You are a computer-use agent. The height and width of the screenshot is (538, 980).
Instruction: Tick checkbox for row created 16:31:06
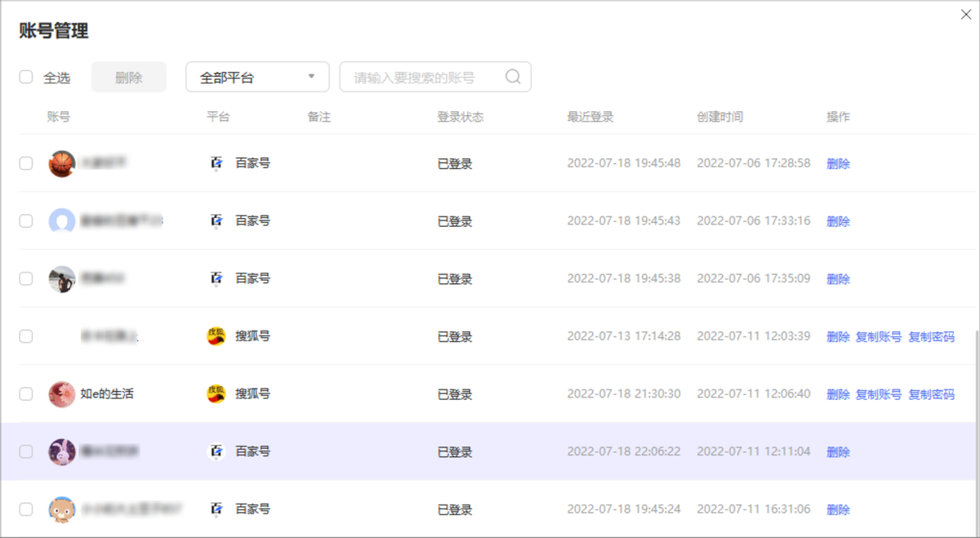coord(26,509)
